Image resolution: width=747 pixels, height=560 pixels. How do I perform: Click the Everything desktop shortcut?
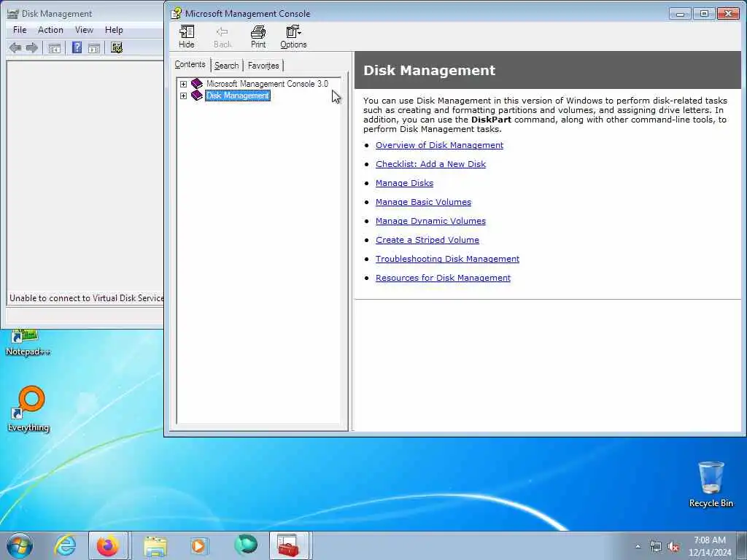coord(28,409)
